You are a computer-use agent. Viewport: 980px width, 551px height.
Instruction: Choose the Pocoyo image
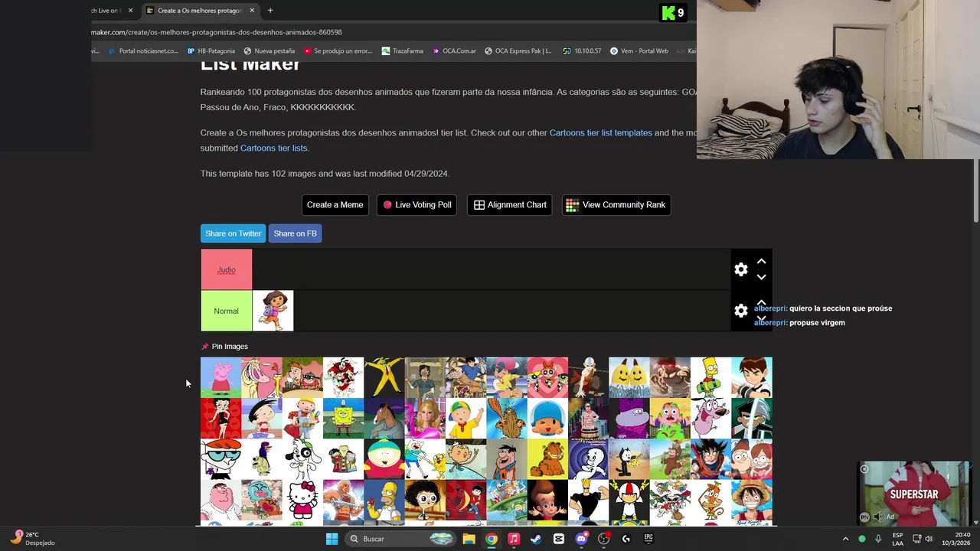(547, 418)
